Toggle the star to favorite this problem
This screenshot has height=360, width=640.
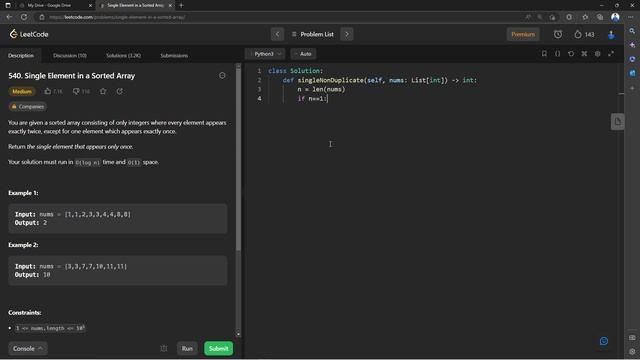pos(103,91)
